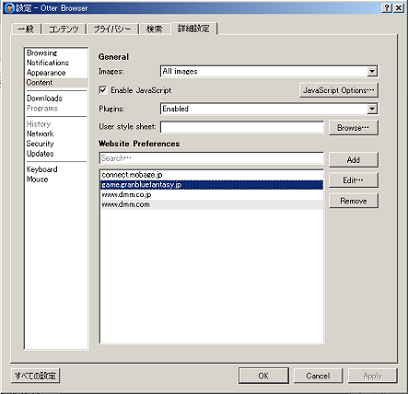Select www.dmm.co.jp in website list
The width and height of the screenshot is (408, 394).
coord(212,195)
